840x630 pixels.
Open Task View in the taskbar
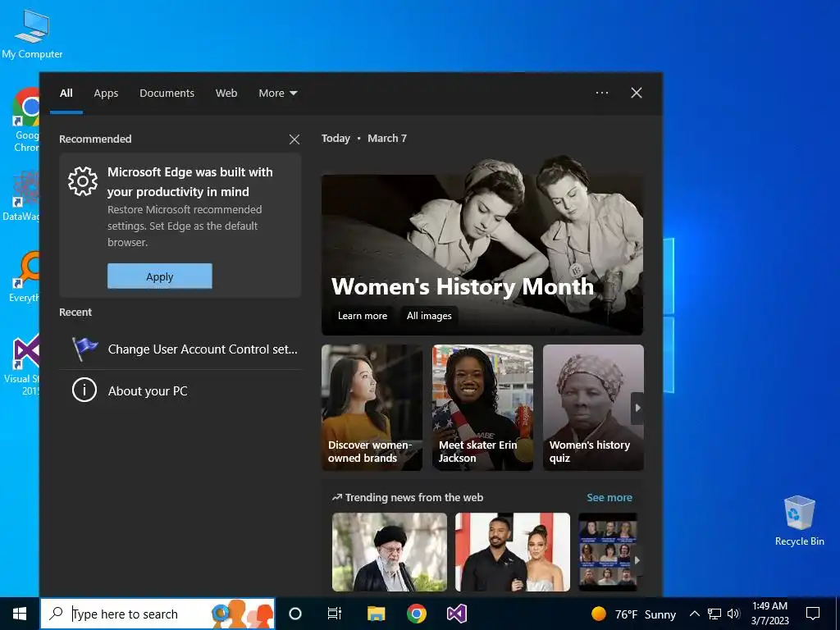coord(335,614)
